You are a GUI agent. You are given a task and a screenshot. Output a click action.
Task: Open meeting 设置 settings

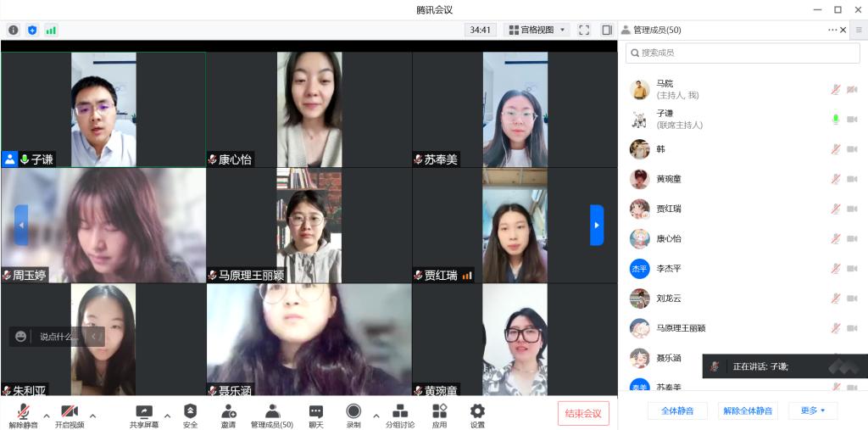[x=477, y=415]
